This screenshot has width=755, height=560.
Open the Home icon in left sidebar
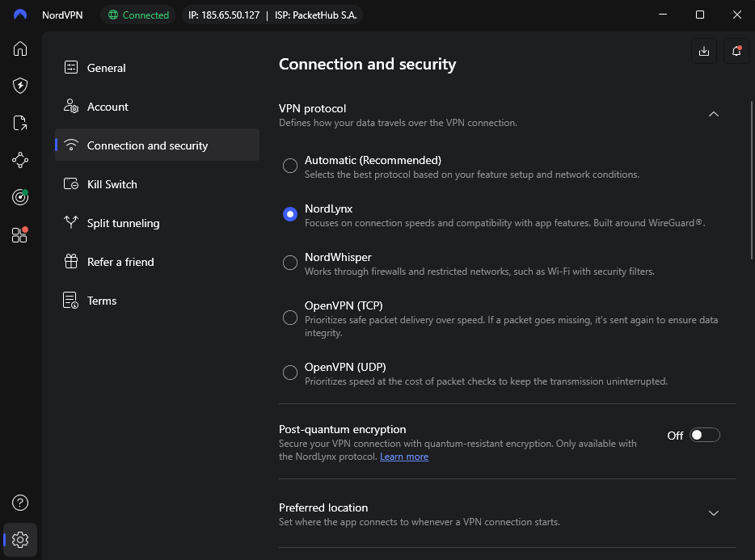(x=19, y=48)
